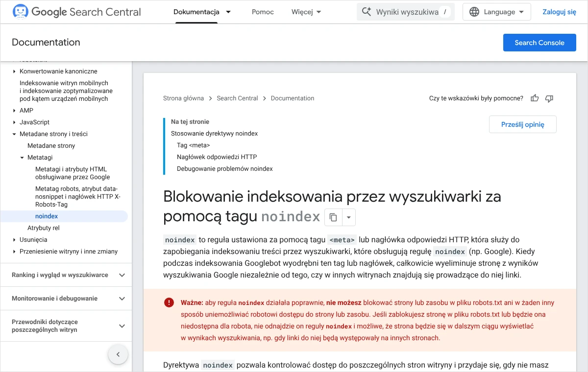Open the Pomoc tab

pyautogui.click(x=263, y=12)
